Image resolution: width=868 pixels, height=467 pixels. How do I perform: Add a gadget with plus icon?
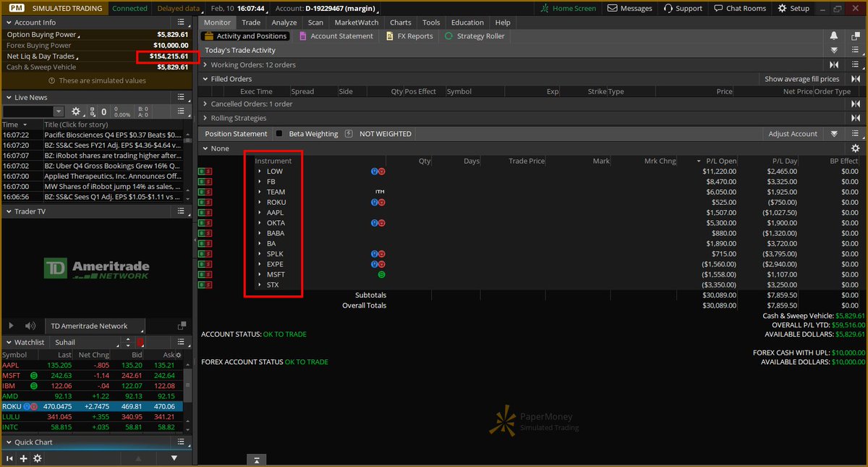(x=23, y=458)
